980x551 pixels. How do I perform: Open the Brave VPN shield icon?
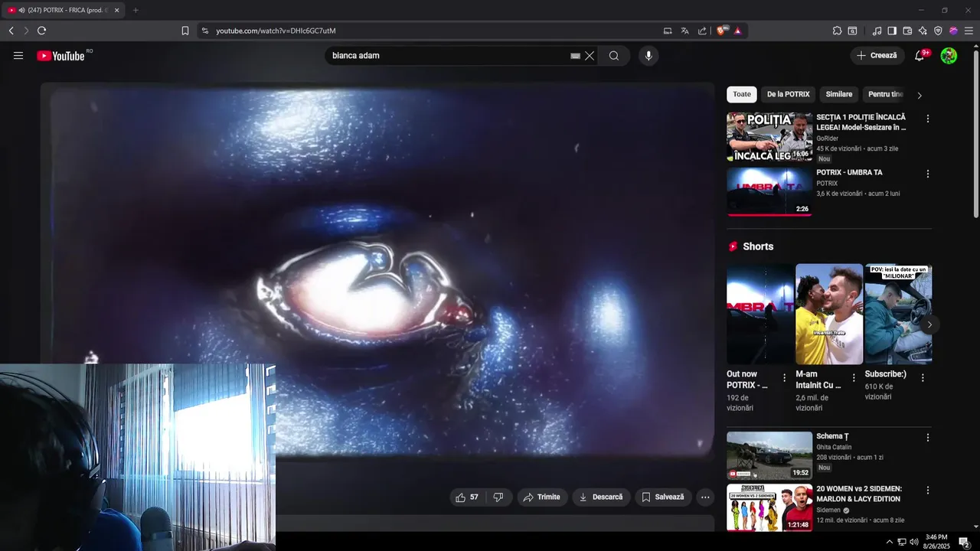coord(938,31)
